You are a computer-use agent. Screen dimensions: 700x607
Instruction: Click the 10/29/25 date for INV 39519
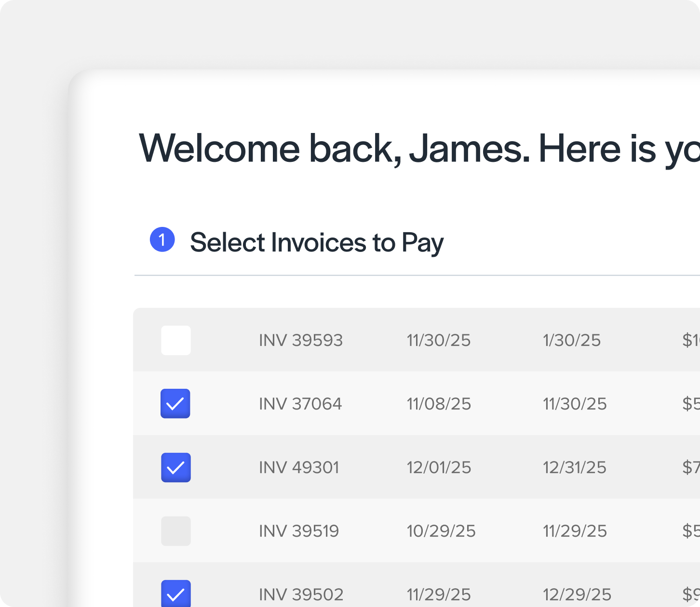tap(441, 531)
